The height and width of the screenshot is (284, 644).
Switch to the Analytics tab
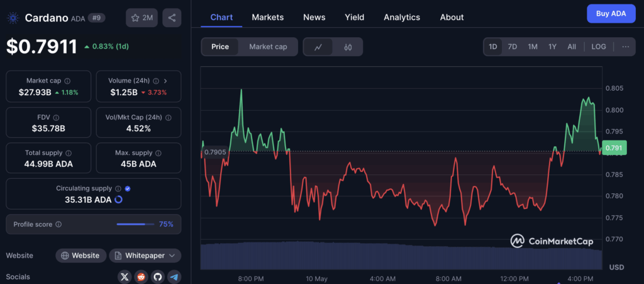402,17
